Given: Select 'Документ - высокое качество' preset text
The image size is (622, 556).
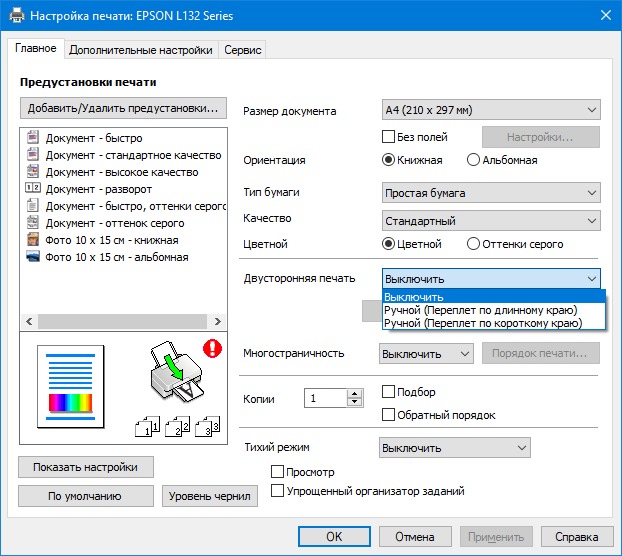Looking at the screenshot, I should coord(122,172).
